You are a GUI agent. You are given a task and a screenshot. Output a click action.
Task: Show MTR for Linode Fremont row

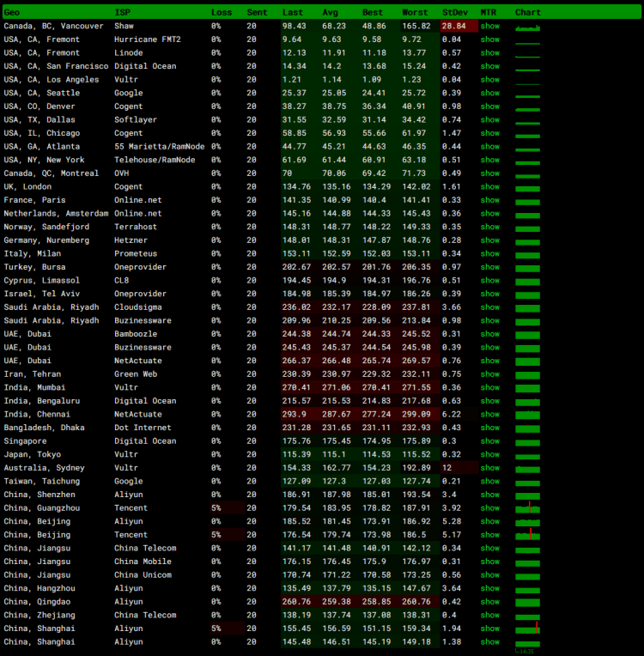[489, 52]
